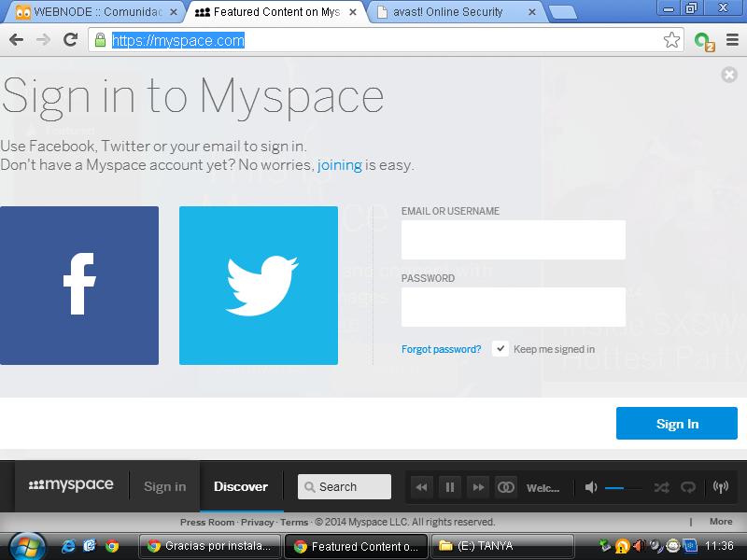Open the radio broadcast icon

pyautogui.click(x=720, y=487)
